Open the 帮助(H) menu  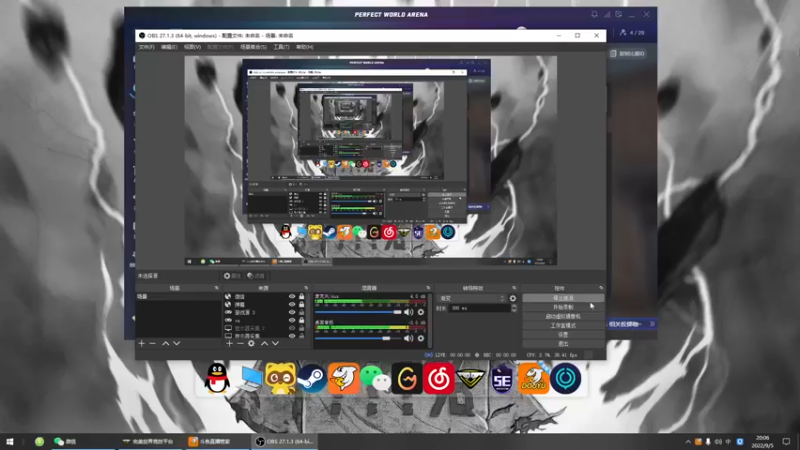[x=305, y=47]
